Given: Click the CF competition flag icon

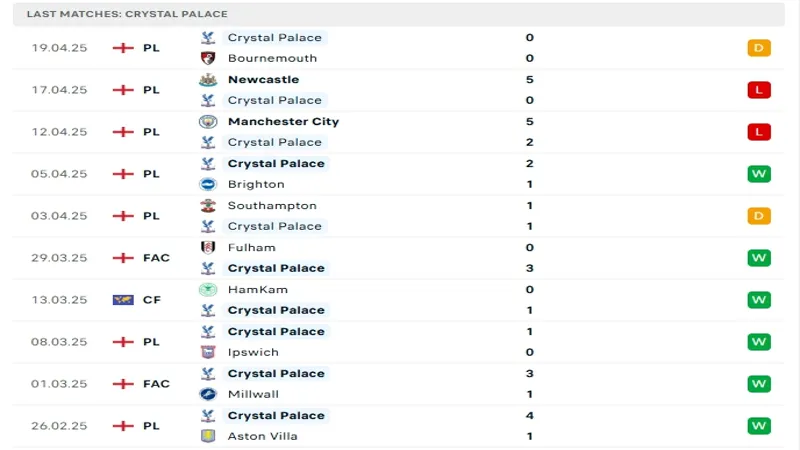Looking at the screenshot, I should tap(123, 300).
